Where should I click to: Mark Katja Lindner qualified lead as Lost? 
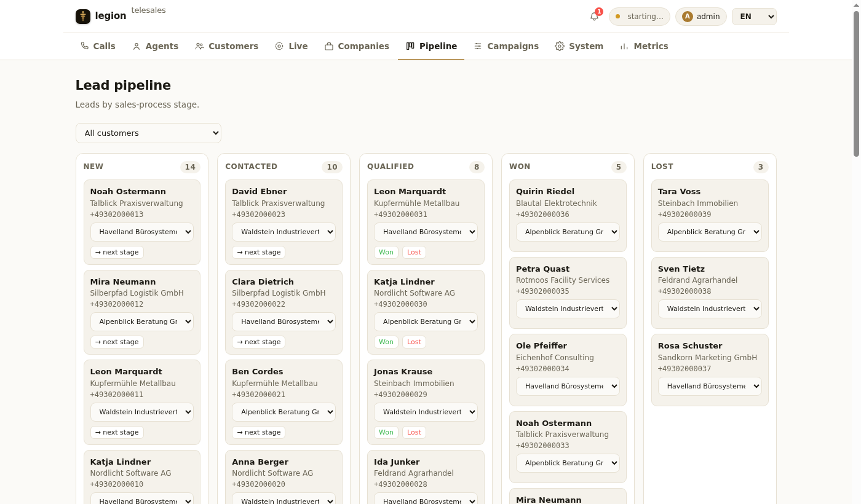tap(414, 342)
